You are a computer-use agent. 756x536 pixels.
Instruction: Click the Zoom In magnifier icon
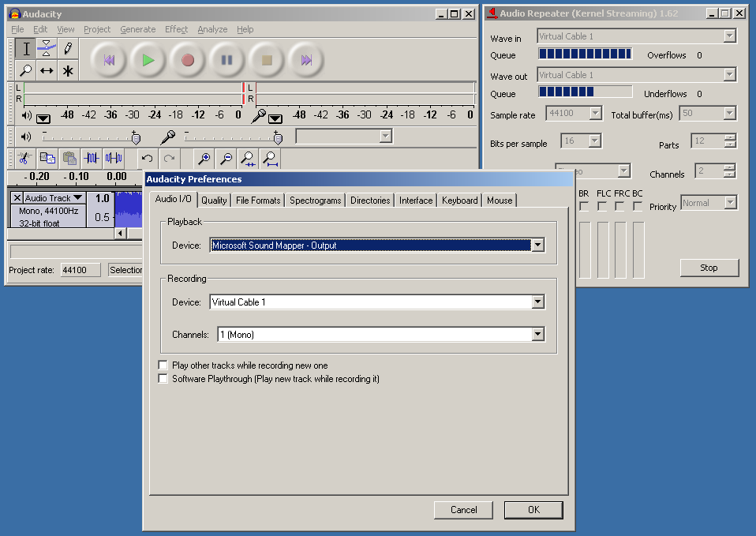204,158
